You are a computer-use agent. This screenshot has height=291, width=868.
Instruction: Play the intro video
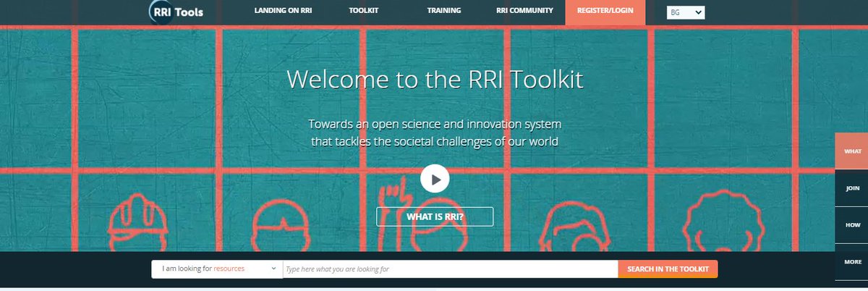point(435,179)
